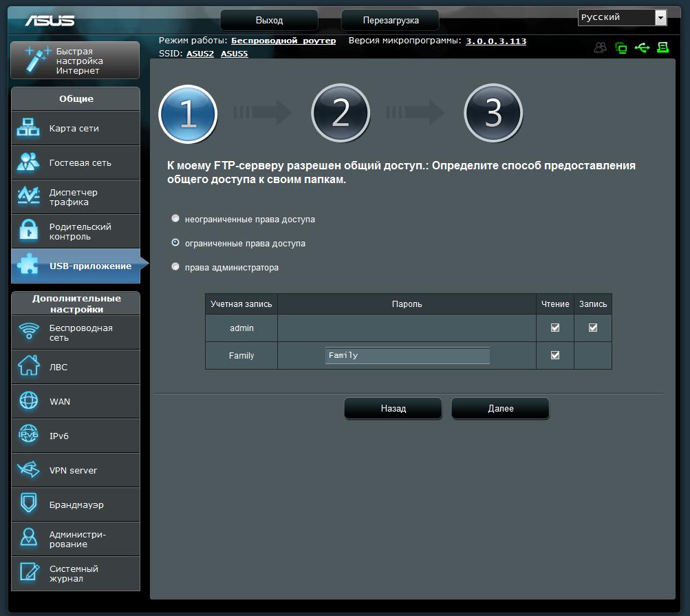Click the green USB status icon
The image size is (690, 616).
pyautogui.click(x=642, y=47)
